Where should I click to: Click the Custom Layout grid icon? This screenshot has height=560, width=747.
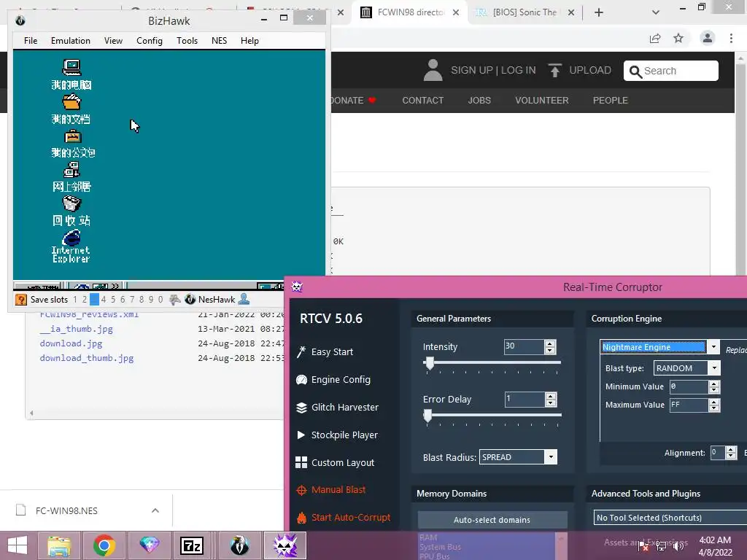click(x=301, y=462)
